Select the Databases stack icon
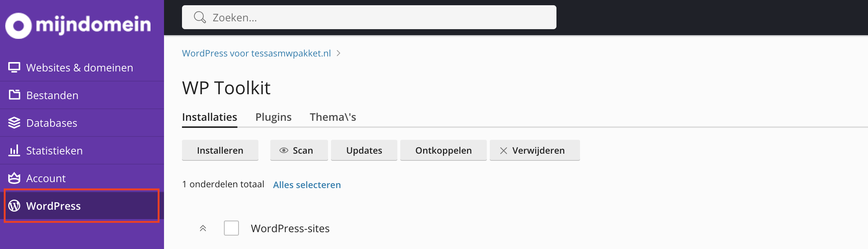Image resolution: width=868 pixels, height=249 pixels. 14,123
